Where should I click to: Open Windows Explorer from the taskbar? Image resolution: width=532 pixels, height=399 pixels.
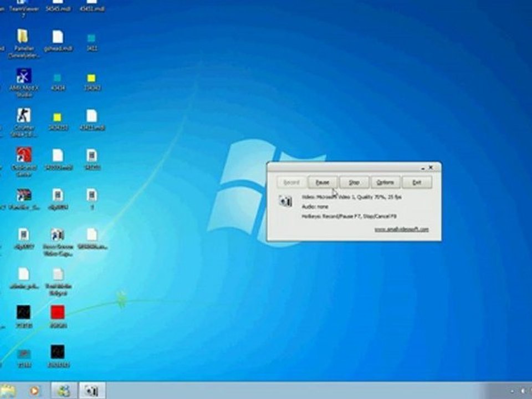click(x=8, y=391)
